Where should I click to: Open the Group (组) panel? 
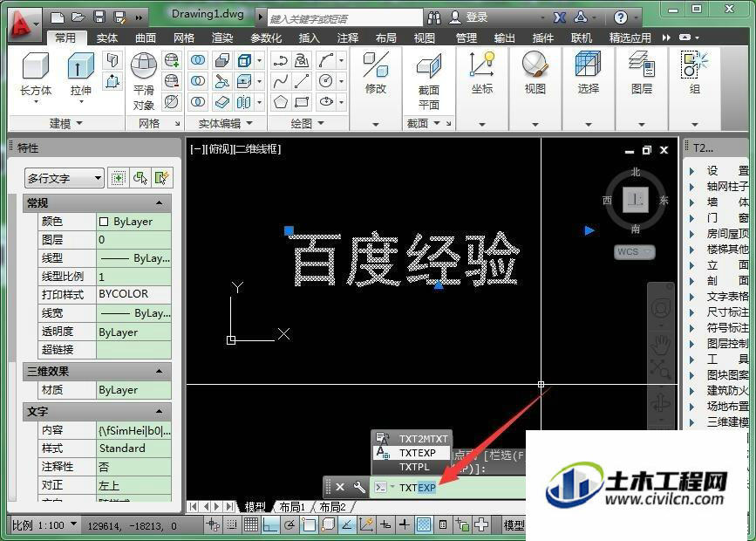[x=694, y=74]
